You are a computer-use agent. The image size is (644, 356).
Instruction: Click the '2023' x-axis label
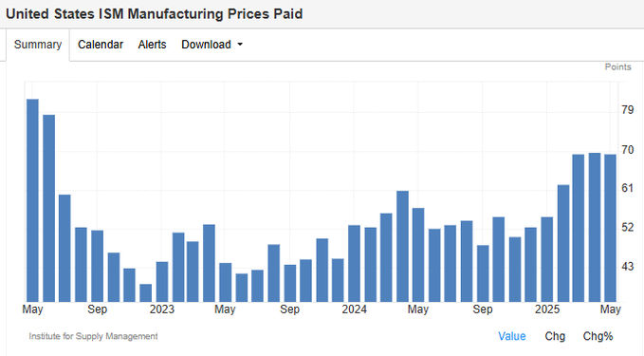162,309
